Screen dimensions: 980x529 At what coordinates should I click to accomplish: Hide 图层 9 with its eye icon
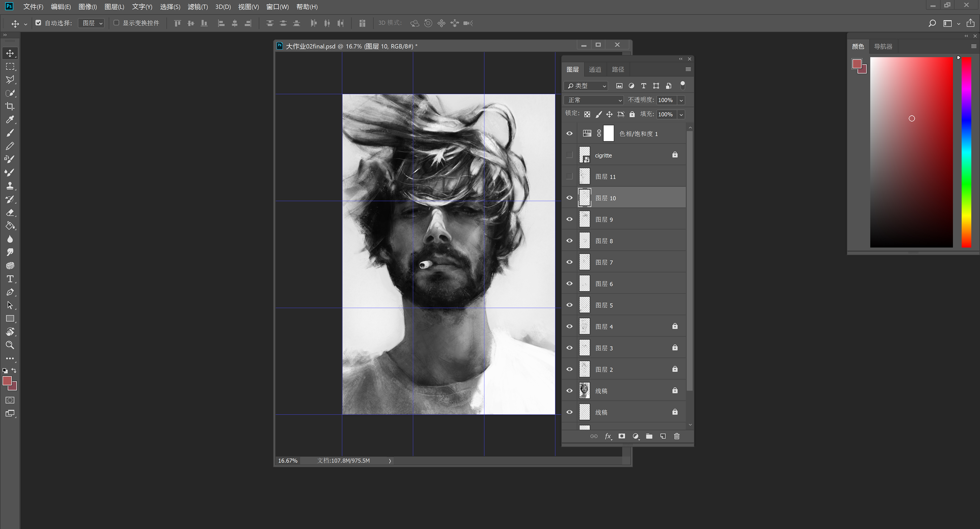pos(569,219)
